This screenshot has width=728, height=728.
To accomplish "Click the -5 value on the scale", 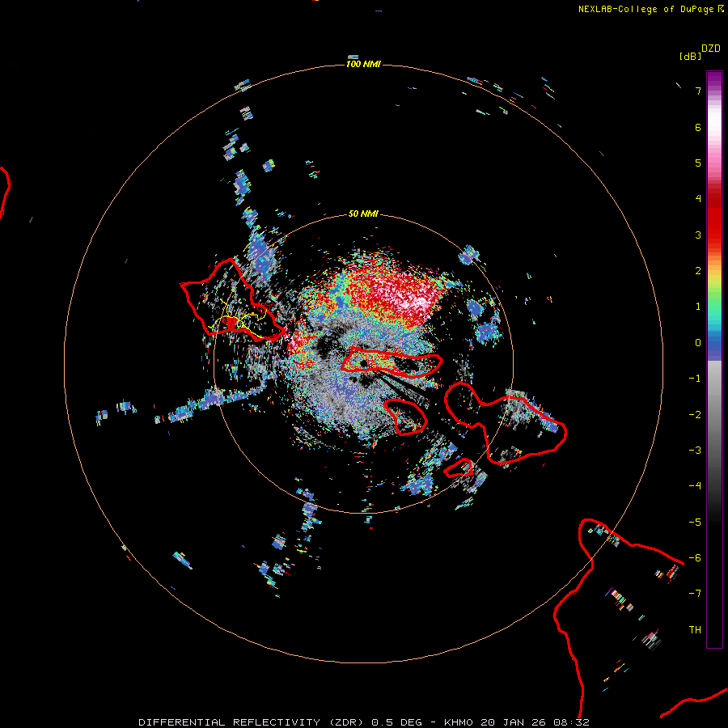I will pyautogui.click(x=695, y=523).
